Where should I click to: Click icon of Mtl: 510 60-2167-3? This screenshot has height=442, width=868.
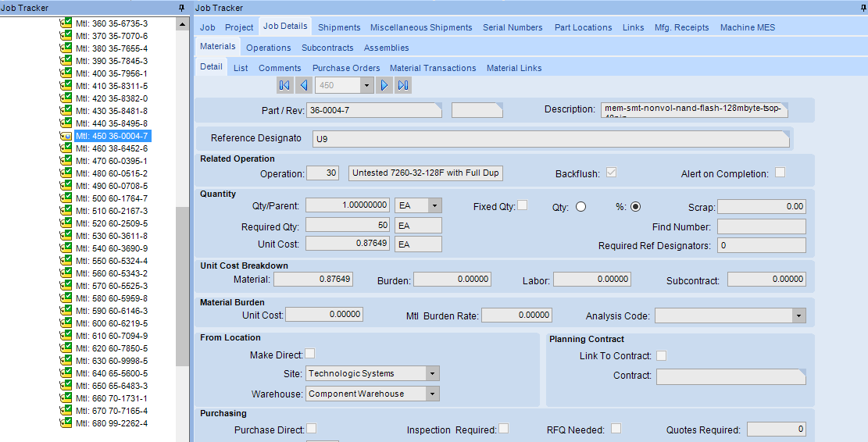pyautogui.click(x=66, y=211)
